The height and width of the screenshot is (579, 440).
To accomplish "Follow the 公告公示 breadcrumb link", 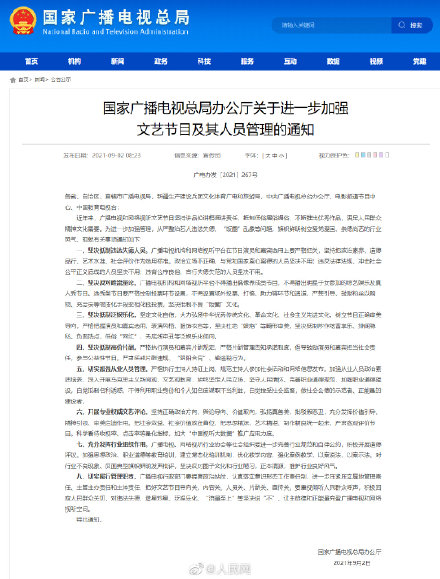I will click(x=61, y=80).
